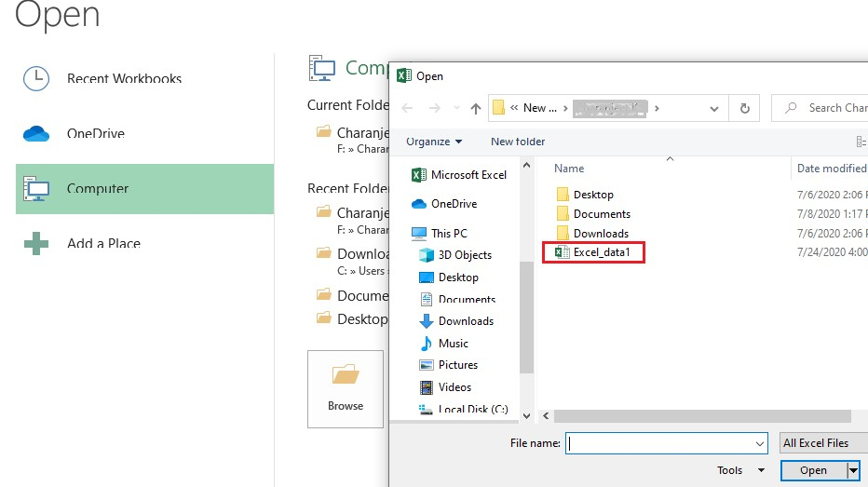Click New folder in the dialog toolbar
This screenshot has height=487, width=868.
[518, 142]
